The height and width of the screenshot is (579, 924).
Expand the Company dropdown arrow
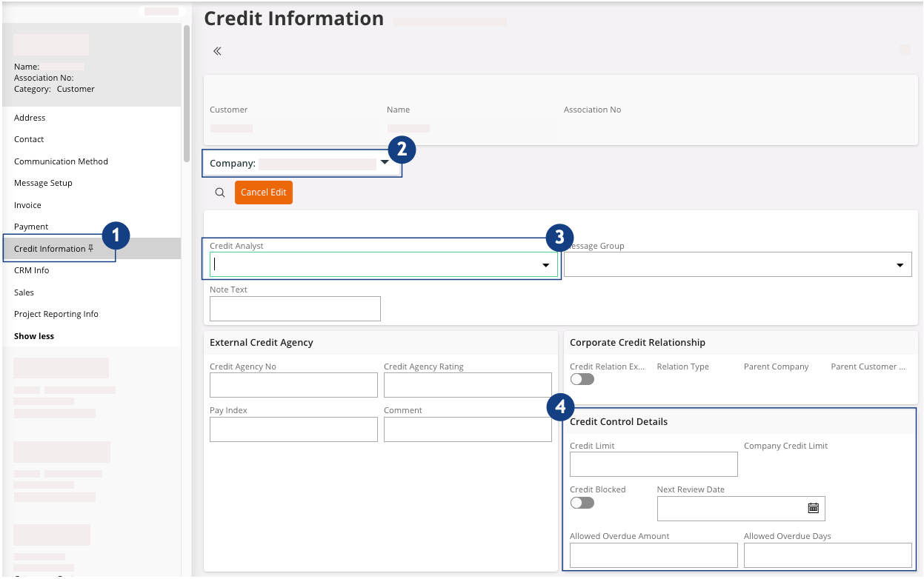(385, 162)
